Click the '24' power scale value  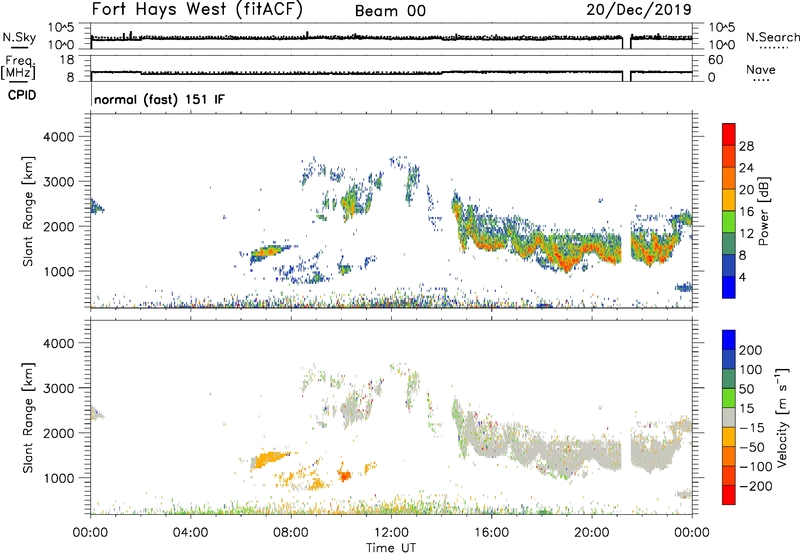pos(746,168)
